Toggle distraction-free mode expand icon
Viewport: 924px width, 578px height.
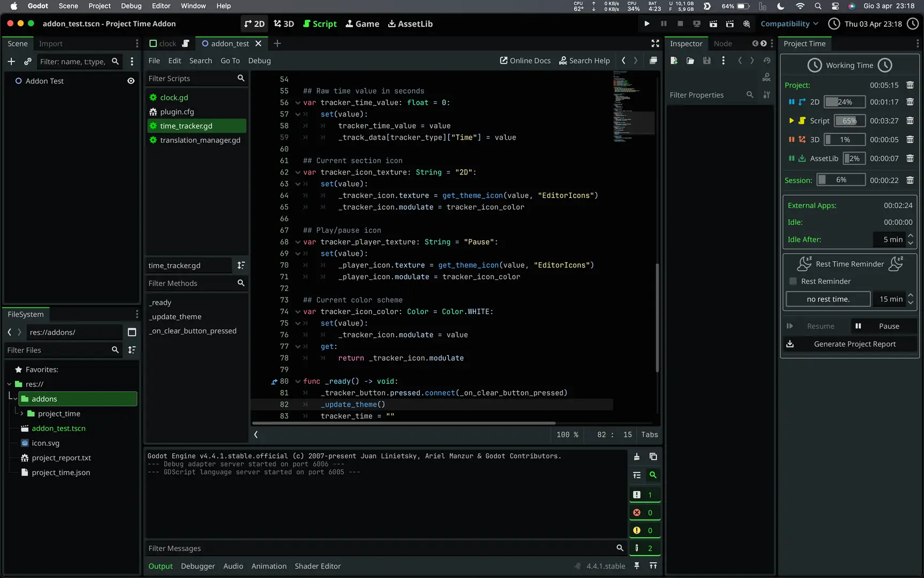tap(655, 43)
